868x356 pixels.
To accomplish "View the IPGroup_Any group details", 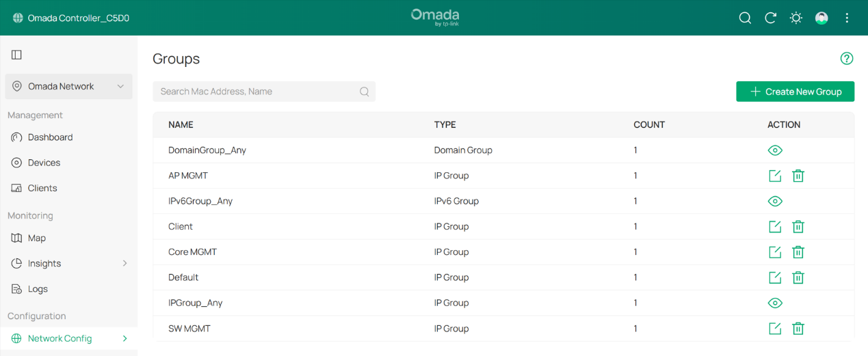I will click(x=775, y=303).
